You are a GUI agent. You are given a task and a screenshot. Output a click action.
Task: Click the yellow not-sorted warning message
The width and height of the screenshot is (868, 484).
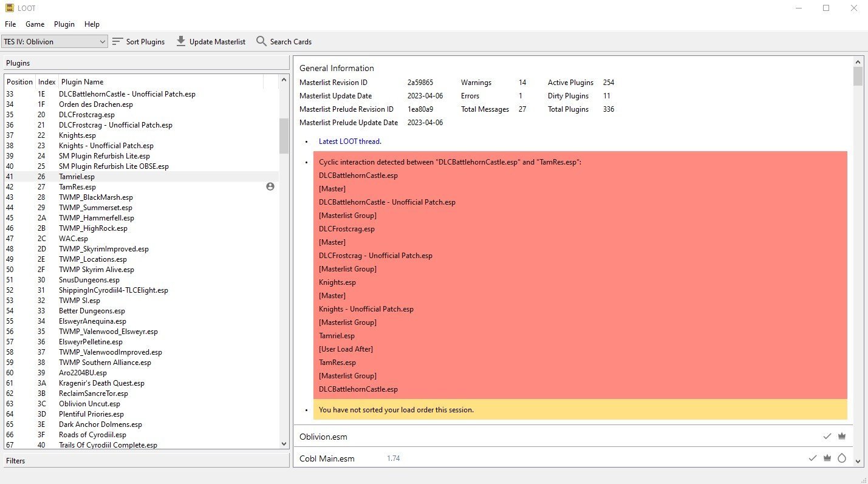[580, 409]
